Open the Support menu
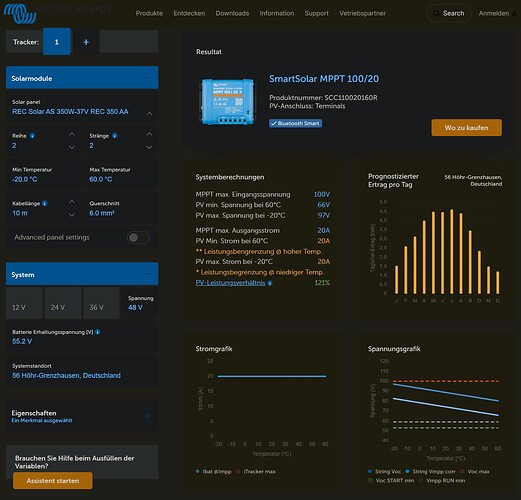Screen dimensions: 521x500 pos(317,13)
